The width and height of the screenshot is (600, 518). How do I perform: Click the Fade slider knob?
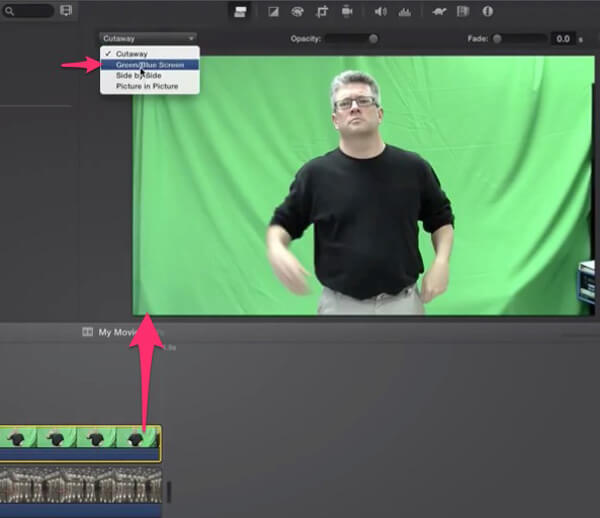point(497,39)
